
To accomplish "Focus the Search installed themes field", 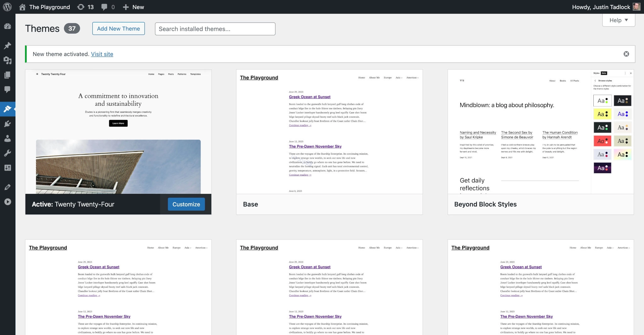I will click(215, 29).
